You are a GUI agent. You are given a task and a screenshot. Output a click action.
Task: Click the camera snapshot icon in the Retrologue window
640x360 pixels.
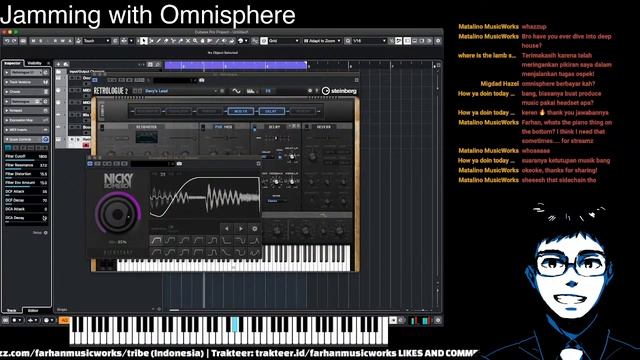click(x=201, y=80)
